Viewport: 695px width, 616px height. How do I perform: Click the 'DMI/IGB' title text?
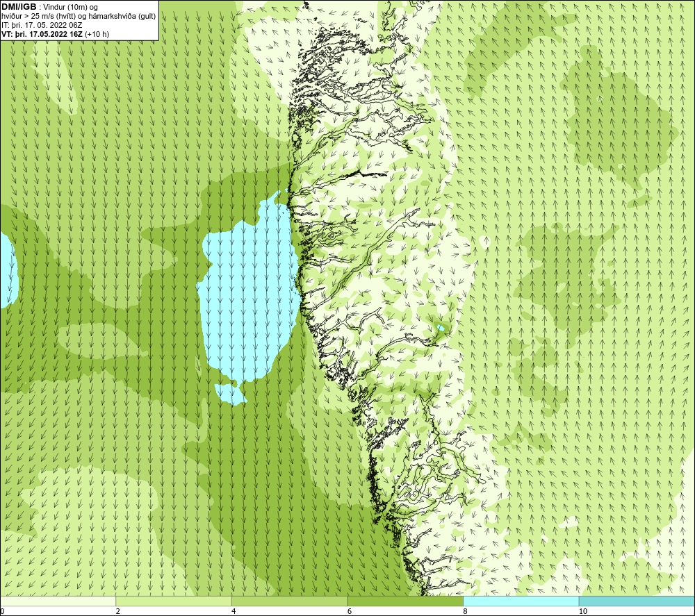(19, 7)
